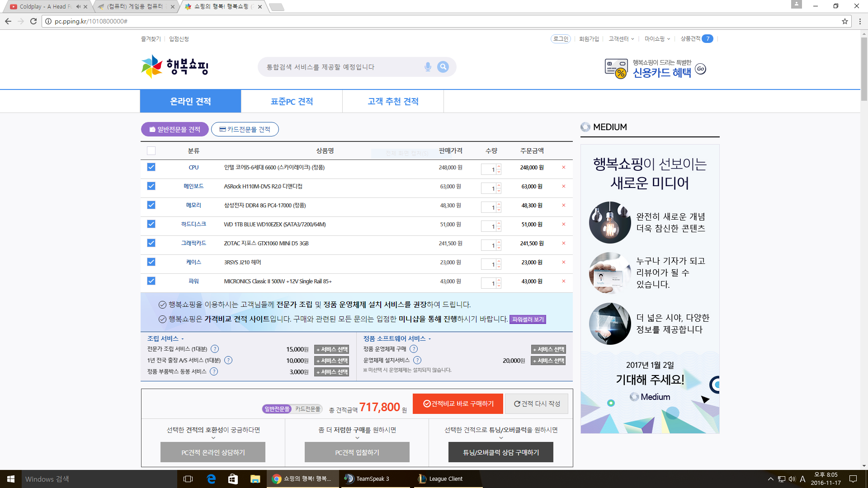Uncheck the 메모리 row checkbox

(151, 205)
